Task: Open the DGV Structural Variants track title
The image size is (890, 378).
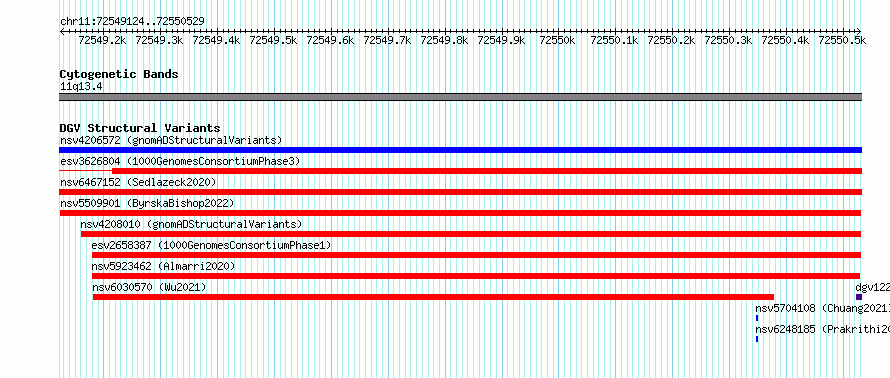Action: click(140, 128)
